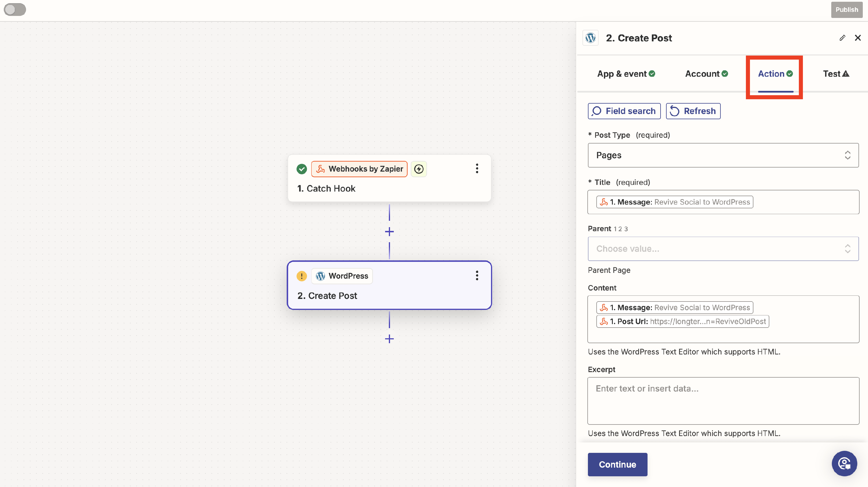The image size is (868, 487).
Task: Click the instant trigger lightning icon
Action: 419,169
